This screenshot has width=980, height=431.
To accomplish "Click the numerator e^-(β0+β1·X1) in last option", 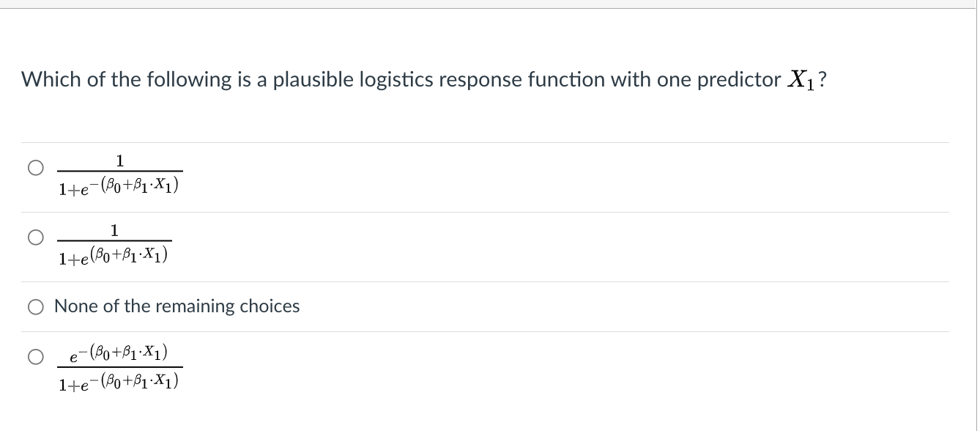I will coord(119,352).
